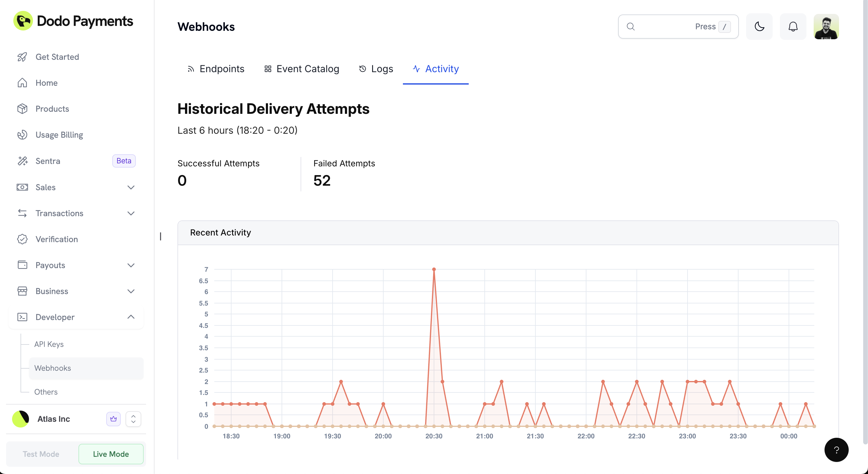Click the Sentra magic wand icon
This screenshot has width=868, height=474.
click(x=22, y=161)
